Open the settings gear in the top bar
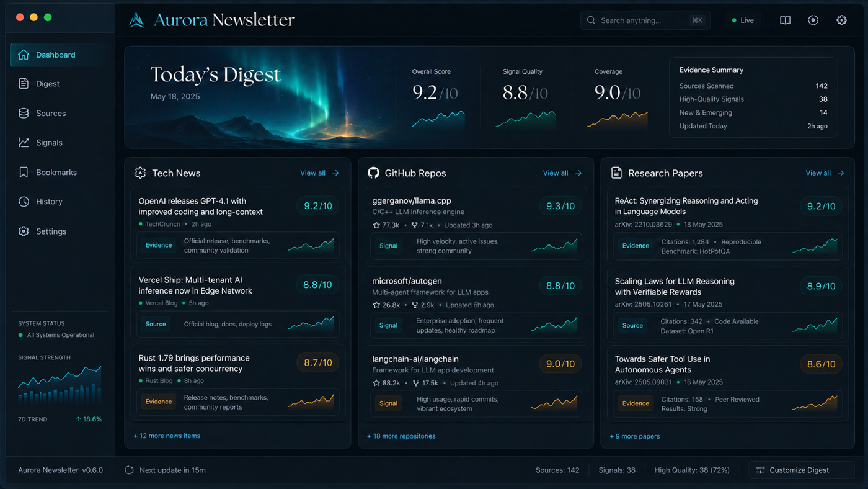868x489 pixels. point(841,20)
